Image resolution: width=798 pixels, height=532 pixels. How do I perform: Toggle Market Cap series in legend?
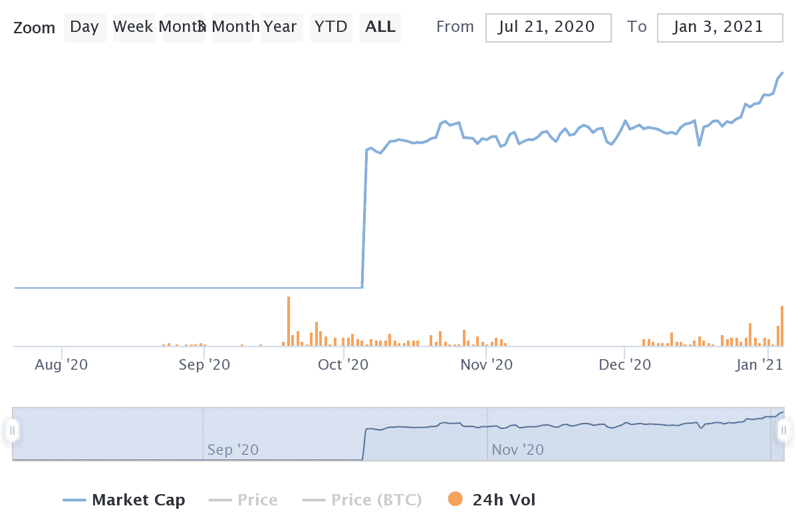[138, 500]
